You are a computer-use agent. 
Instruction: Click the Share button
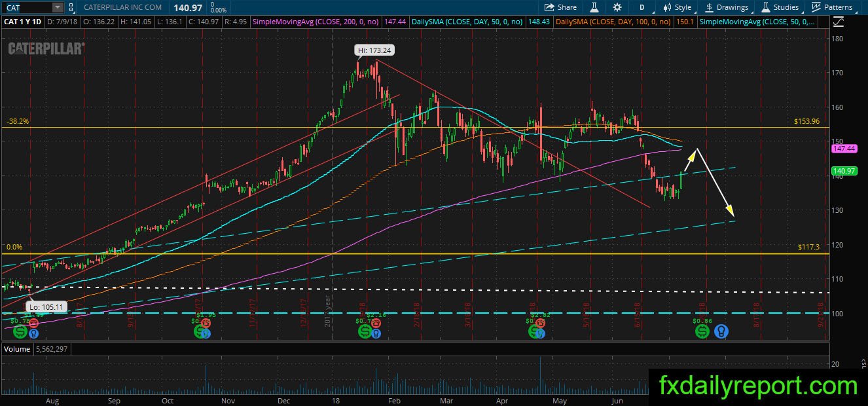[561, 7]
